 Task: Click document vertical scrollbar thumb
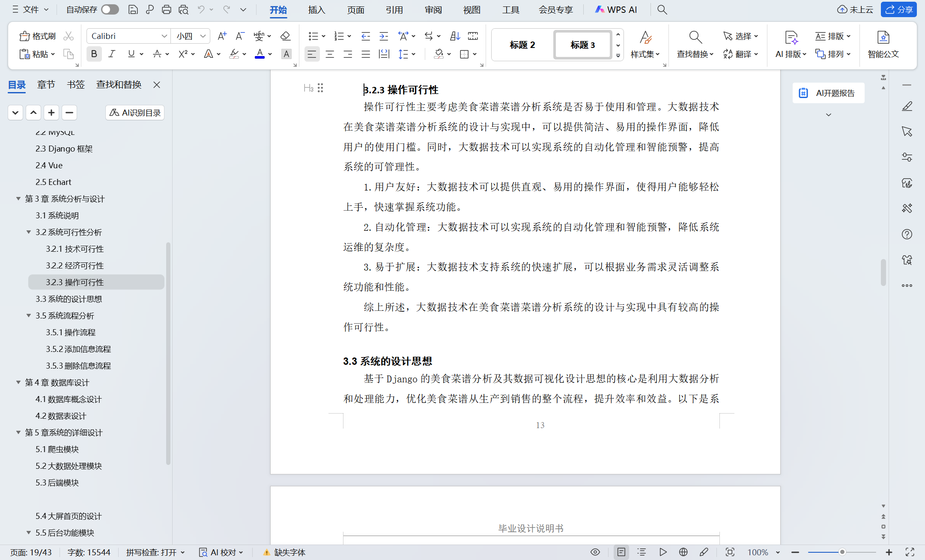pyautogui.click(x=883, y=272)
